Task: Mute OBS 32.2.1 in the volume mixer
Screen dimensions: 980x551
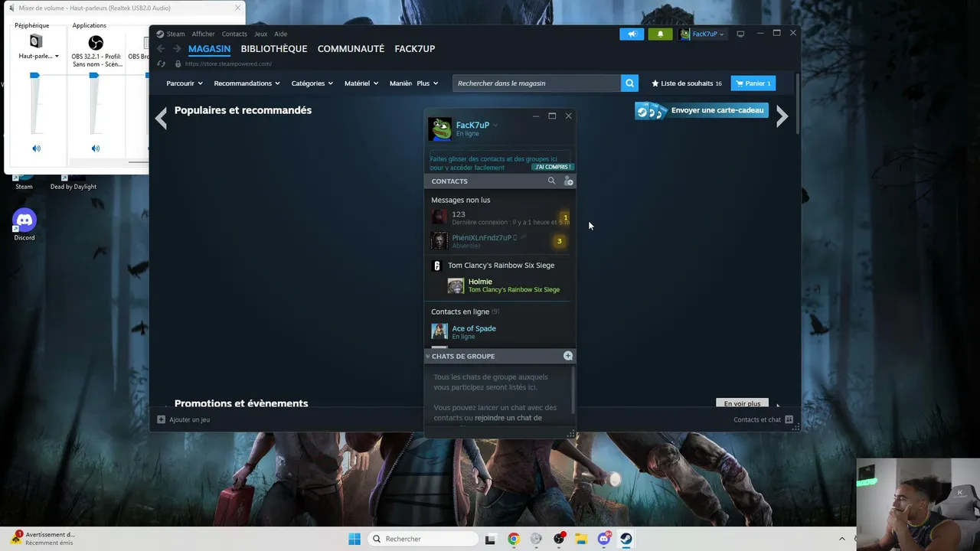Action: click(95, 148)
